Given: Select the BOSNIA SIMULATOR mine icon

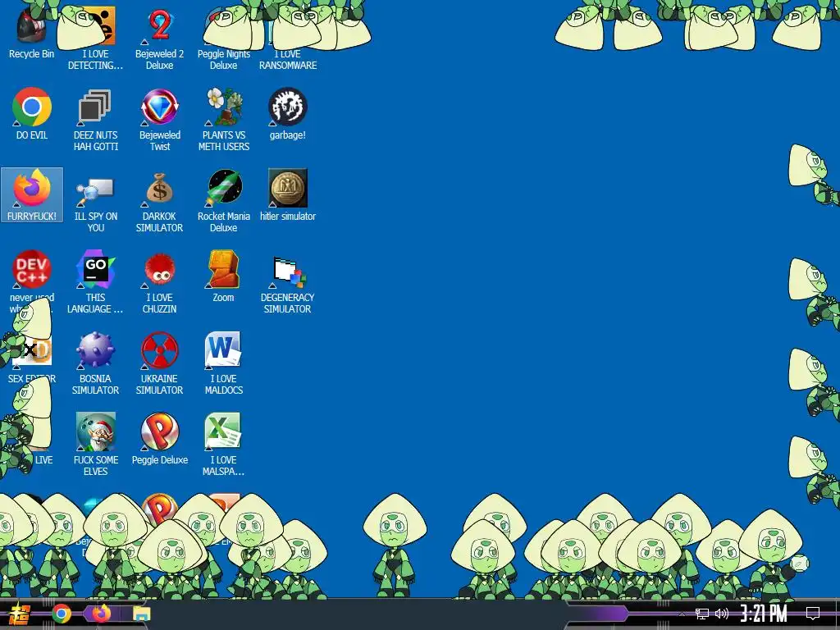Looking at the screenshot, I should pos(95,350).
